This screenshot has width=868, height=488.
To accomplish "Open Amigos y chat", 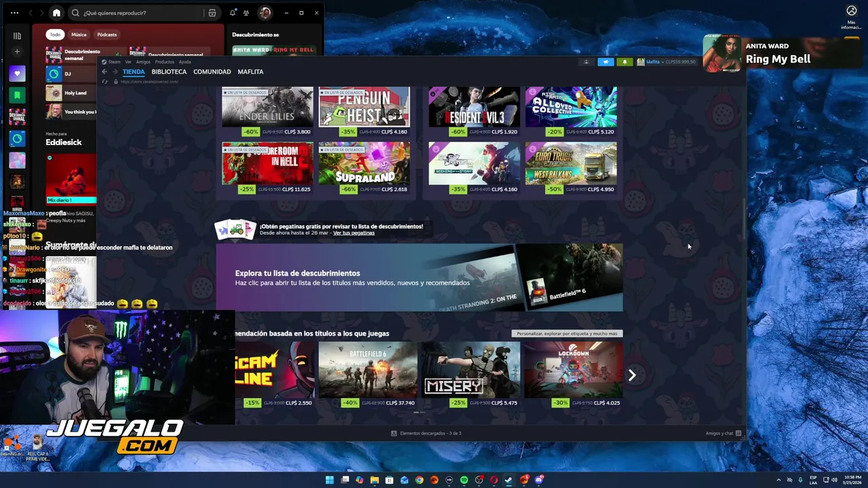I will tap(723, 433).
